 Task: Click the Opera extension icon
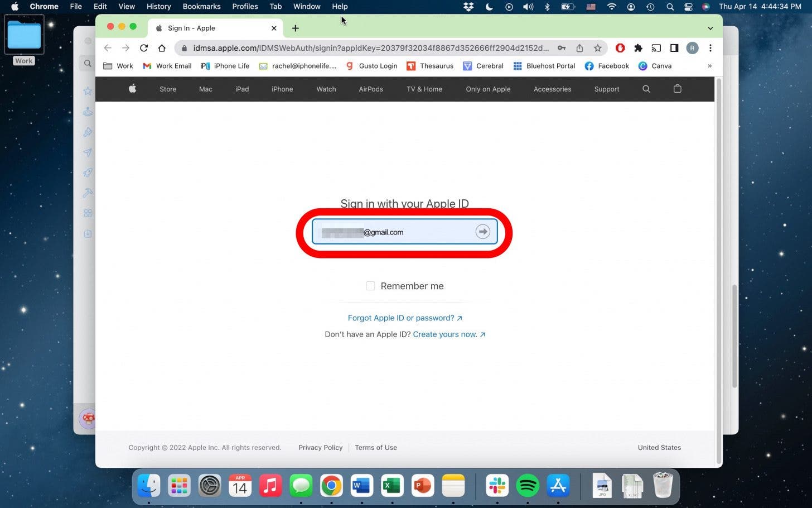[620, 48]
